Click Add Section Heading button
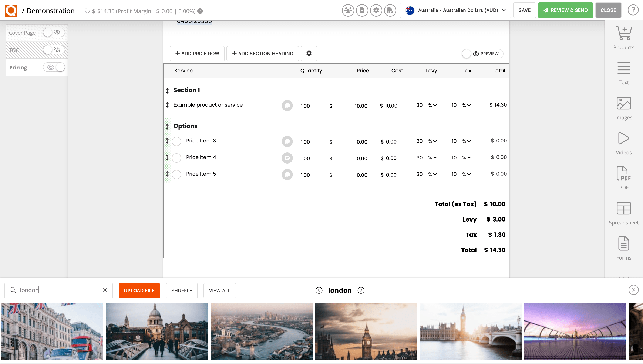 [x=263, y=53]
